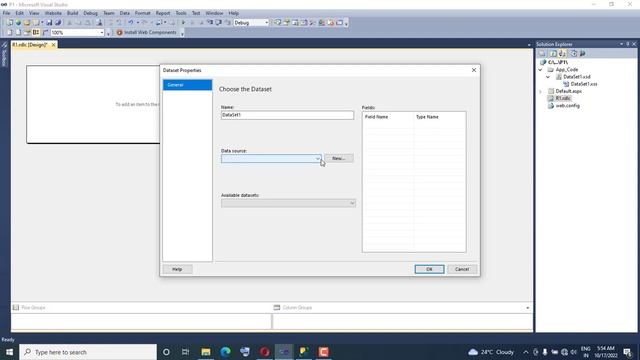Select DataSet1.xsd in Solution Explorer

click(x=577, y=77)
